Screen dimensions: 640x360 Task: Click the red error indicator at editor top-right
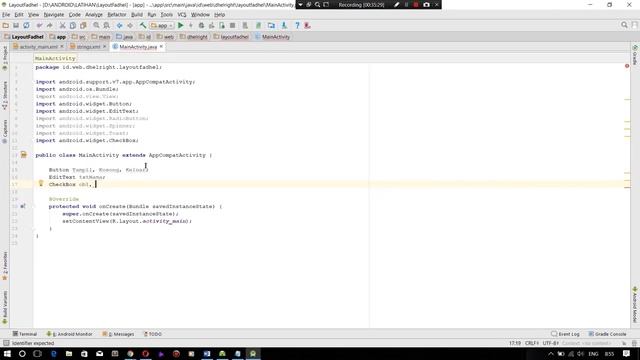point(627,66)
